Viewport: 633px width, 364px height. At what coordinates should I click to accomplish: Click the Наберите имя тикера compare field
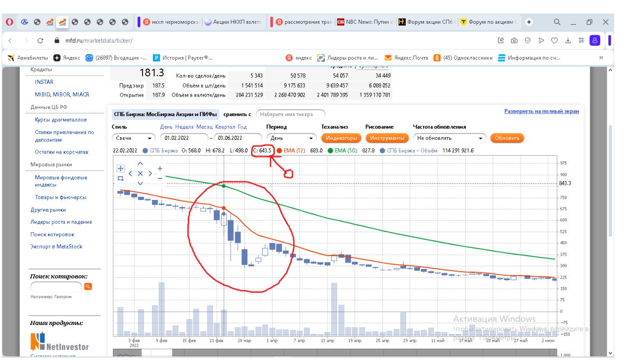[290, 114]
